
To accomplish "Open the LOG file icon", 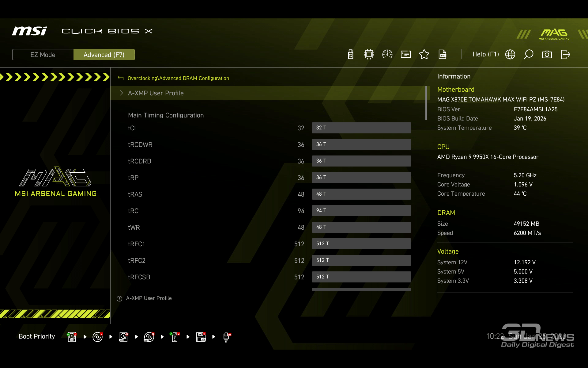I will tap(442, 55).
